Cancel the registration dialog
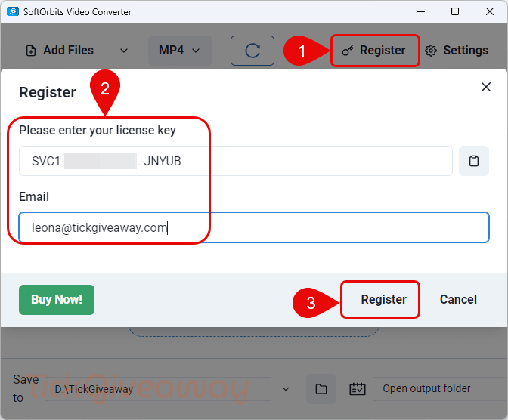Image resolution: width=508 pixels, height=420 pixels. (x=458, y=300)
